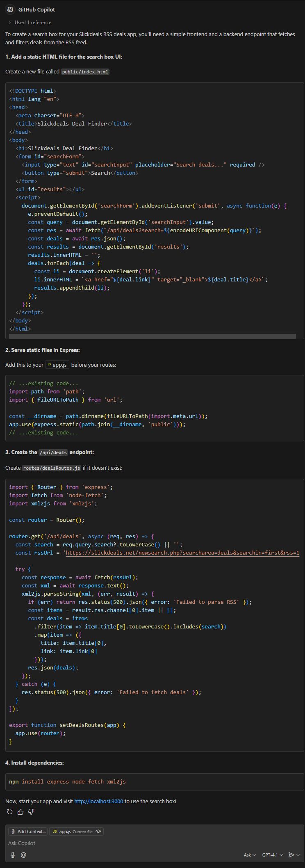Click the microphone icon to dictate
The height and width of the screenshot is (868, 305).
pyautogui.click(x=12, y=855)
